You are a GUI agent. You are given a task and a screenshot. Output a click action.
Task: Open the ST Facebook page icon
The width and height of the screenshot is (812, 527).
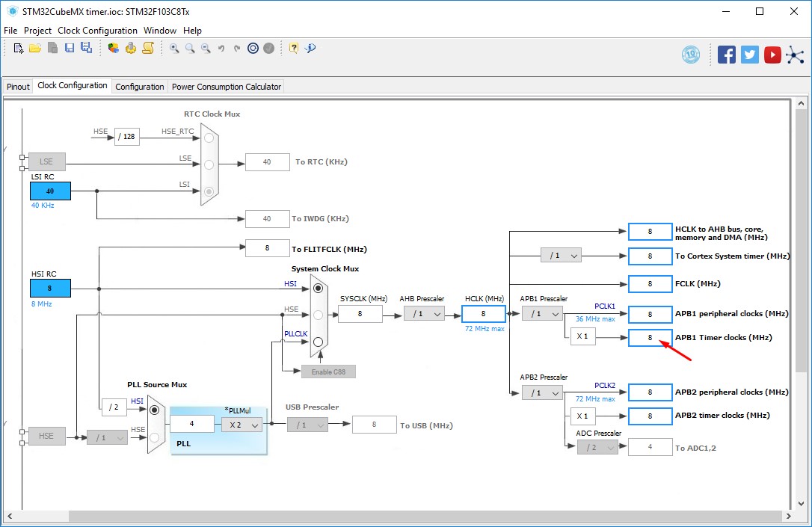(727, 55)
